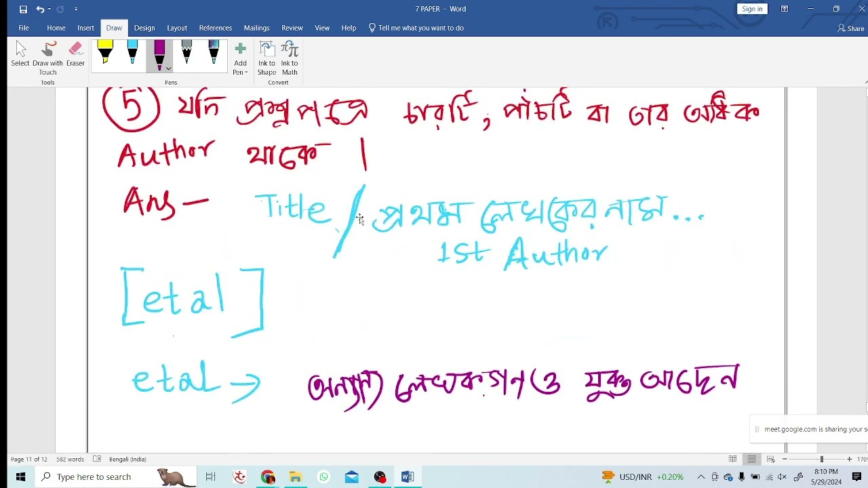Select the light blue pen
This screenshot has height=488, width=868.
click(x=132, y=54)
